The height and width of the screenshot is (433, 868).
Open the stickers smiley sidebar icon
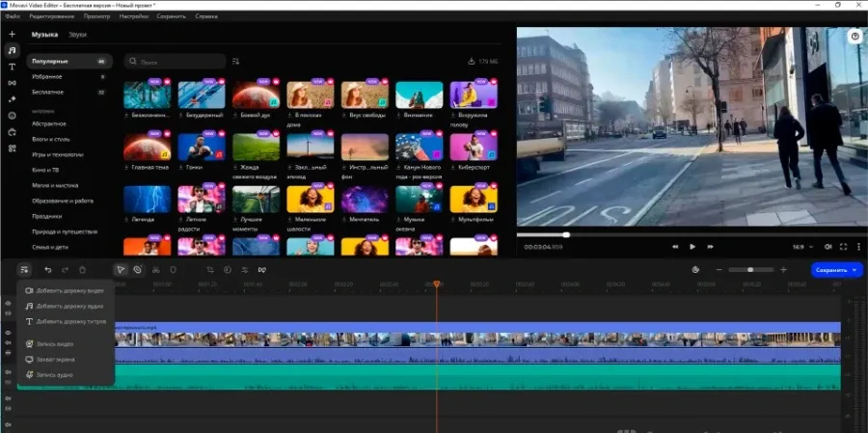(12, 116)
